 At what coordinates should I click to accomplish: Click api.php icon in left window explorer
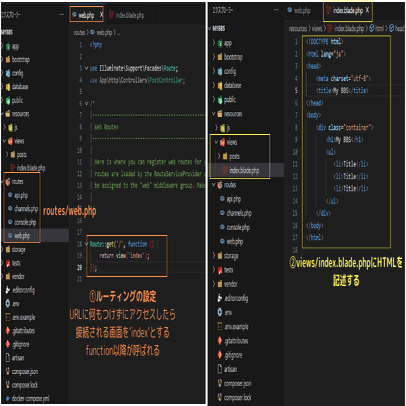coord(10,195)
